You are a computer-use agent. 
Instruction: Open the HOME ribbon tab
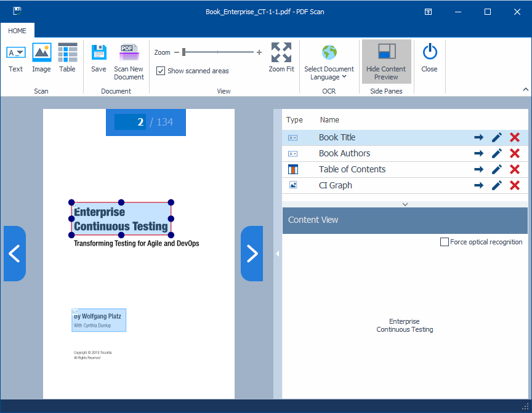17,30
